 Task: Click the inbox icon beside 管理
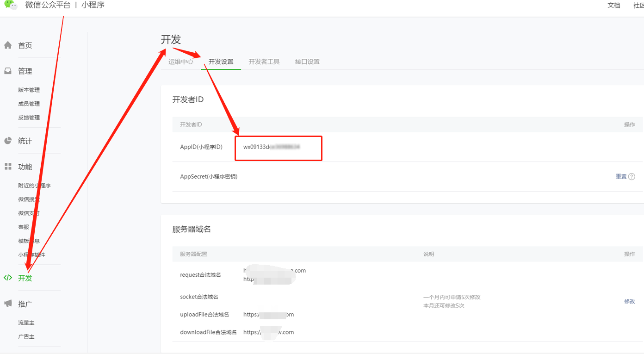tap(8, 71)
